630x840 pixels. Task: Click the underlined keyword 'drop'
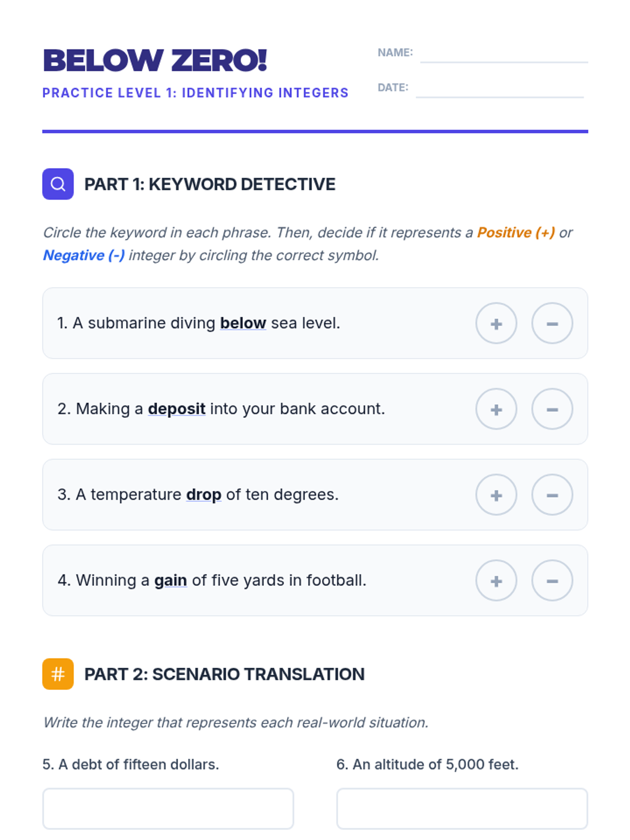coord(204,495)
